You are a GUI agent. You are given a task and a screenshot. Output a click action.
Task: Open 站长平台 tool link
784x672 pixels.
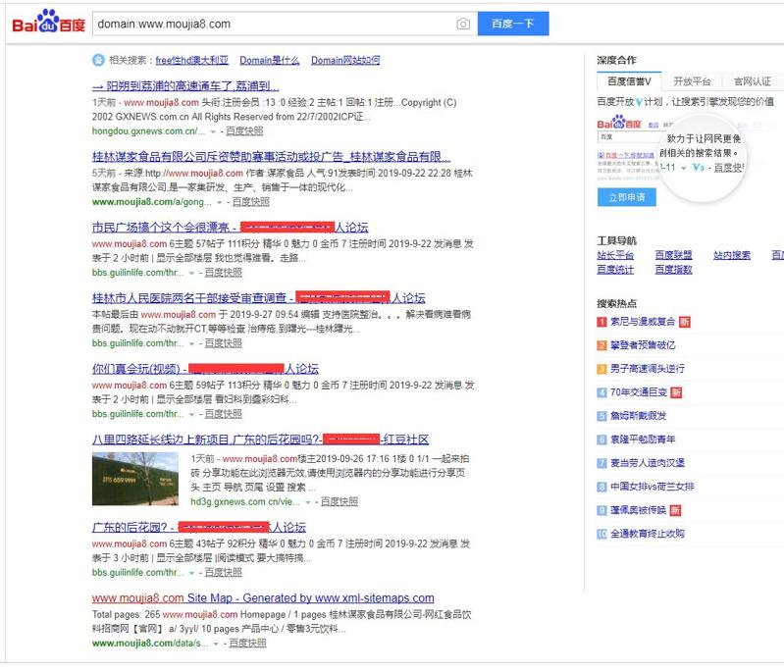[615, 255]
